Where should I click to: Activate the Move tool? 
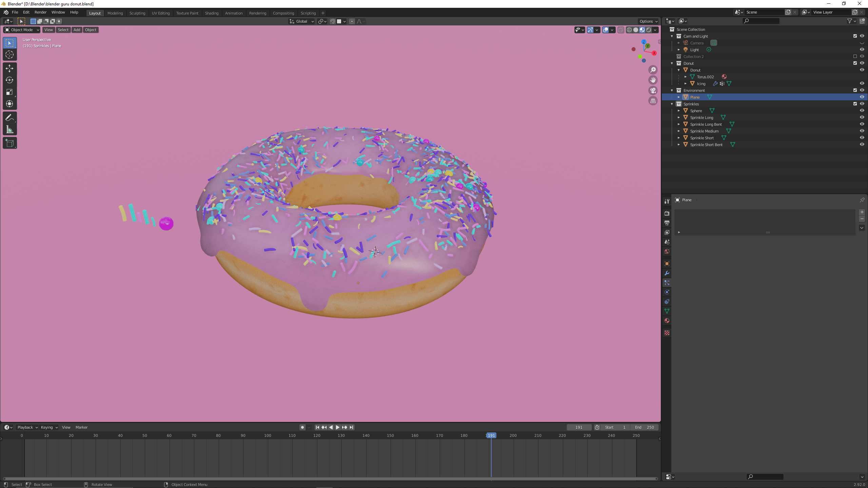9,68
